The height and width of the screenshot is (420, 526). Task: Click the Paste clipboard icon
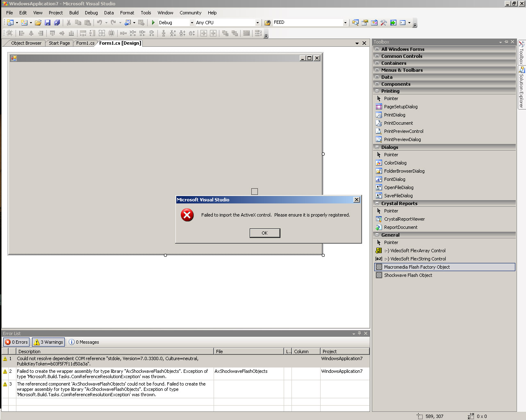click(87, 23)
